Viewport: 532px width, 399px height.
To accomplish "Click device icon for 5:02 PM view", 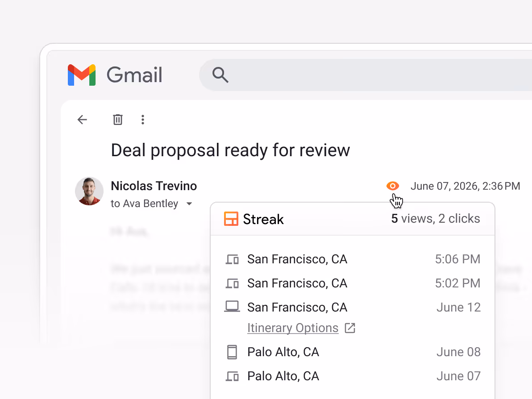I will (x=232, y=284).
